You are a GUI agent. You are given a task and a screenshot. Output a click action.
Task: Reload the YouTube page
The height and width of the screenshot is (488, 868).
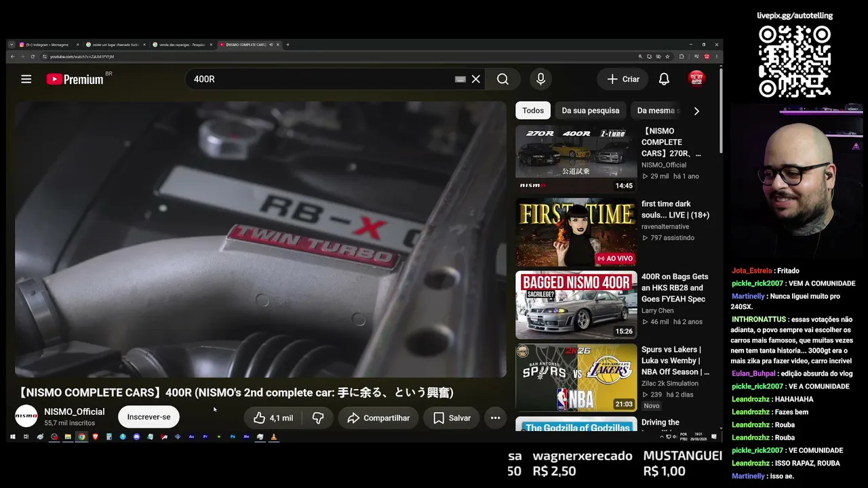[33, 56]
